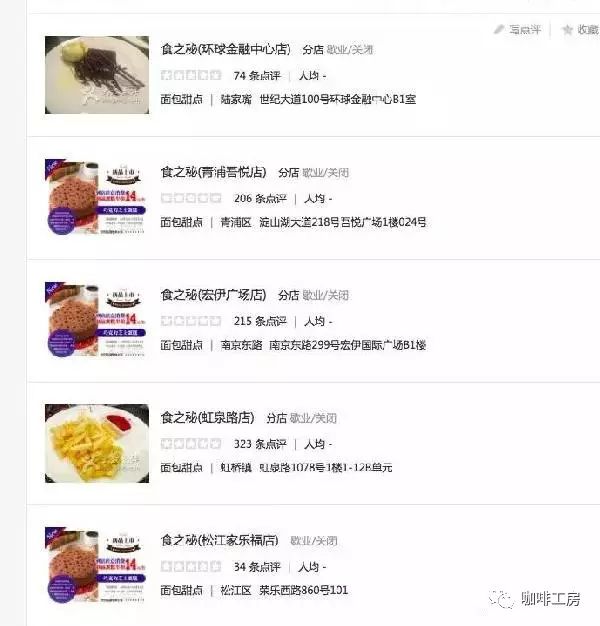Click the pencil icon for 写点评
The image size is (600, 626).
point(499,29)
